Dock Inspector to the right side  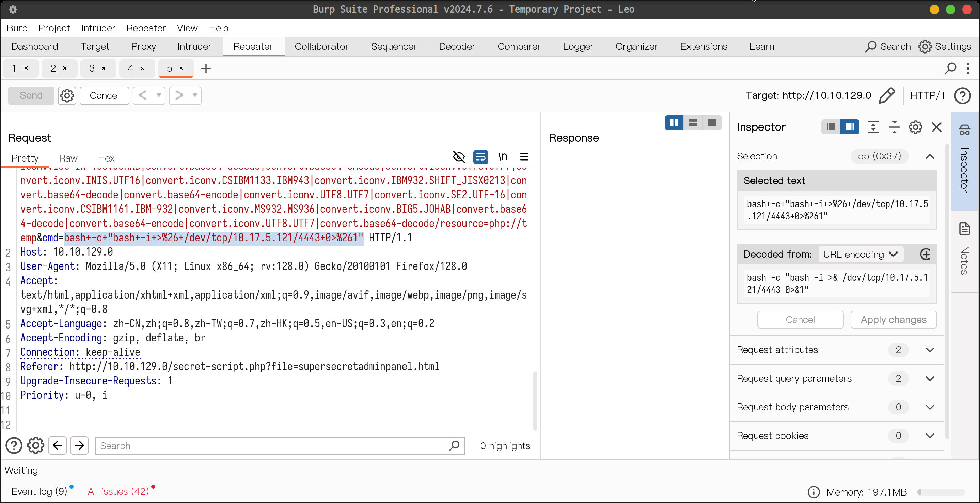click(850, 127)
